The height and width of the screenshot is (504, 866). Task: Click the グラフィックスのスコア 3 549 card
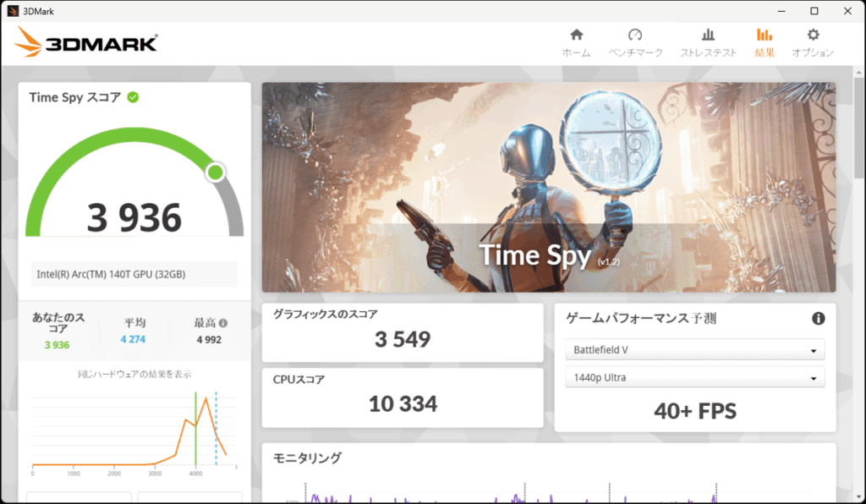pos(403,331)
